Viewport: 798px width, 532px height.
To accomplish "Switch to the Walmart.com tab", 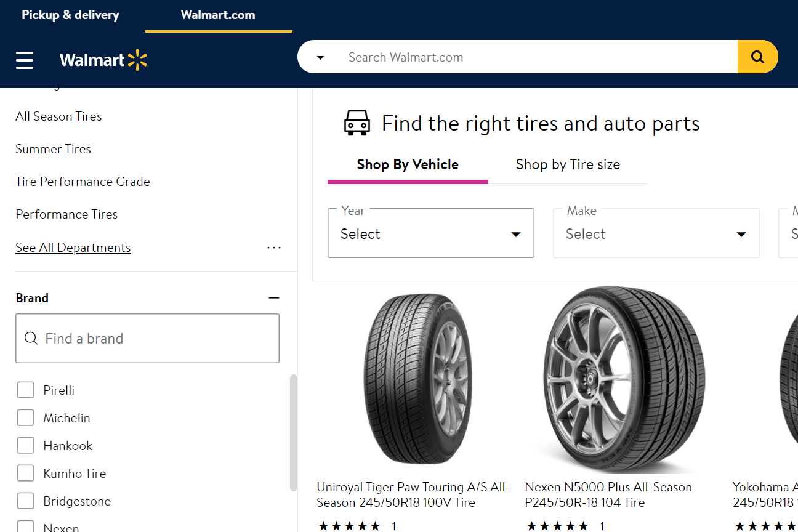I will 218,15.
